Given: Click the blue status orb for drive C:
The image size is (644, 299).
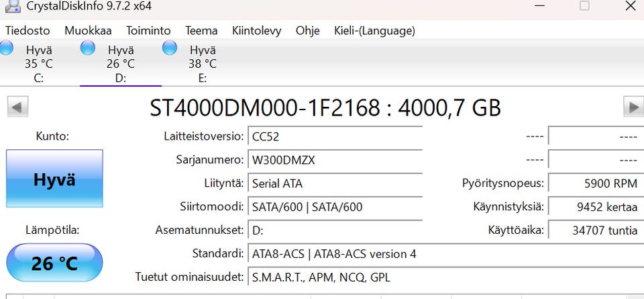Looking at the screenshot, I should pos(6,48).
